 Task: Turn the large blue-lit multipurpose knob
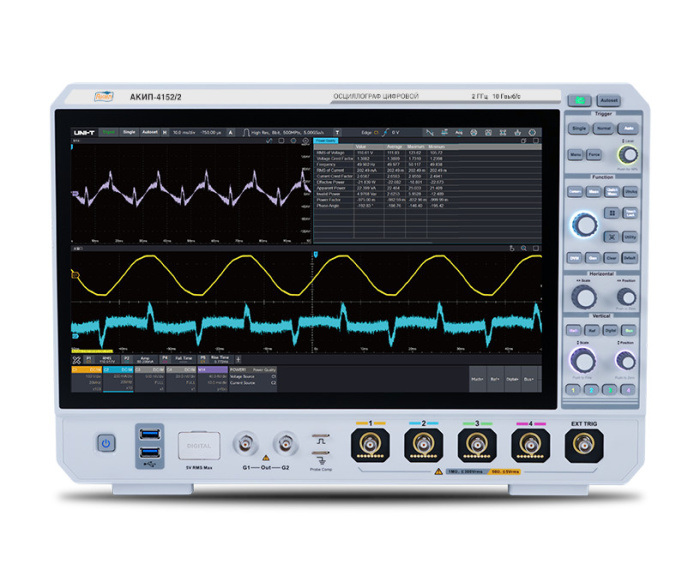[x=584, y=225]
